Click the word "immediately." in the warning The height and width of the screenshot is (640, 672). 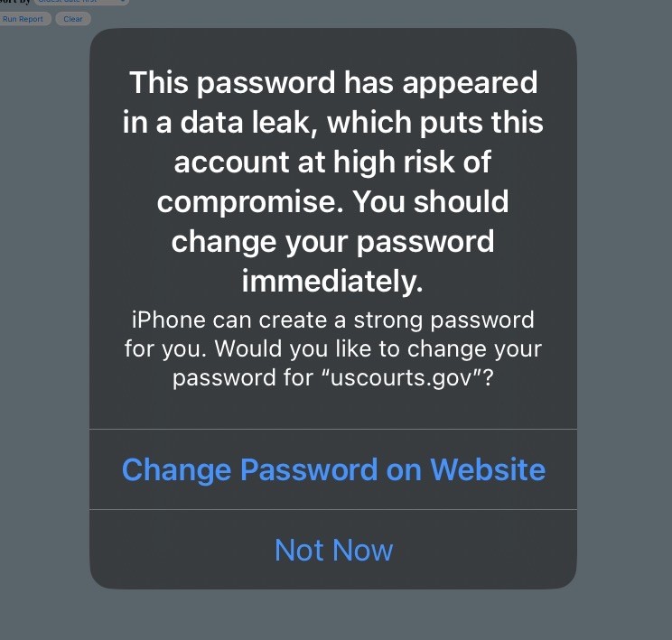point(332,282)
